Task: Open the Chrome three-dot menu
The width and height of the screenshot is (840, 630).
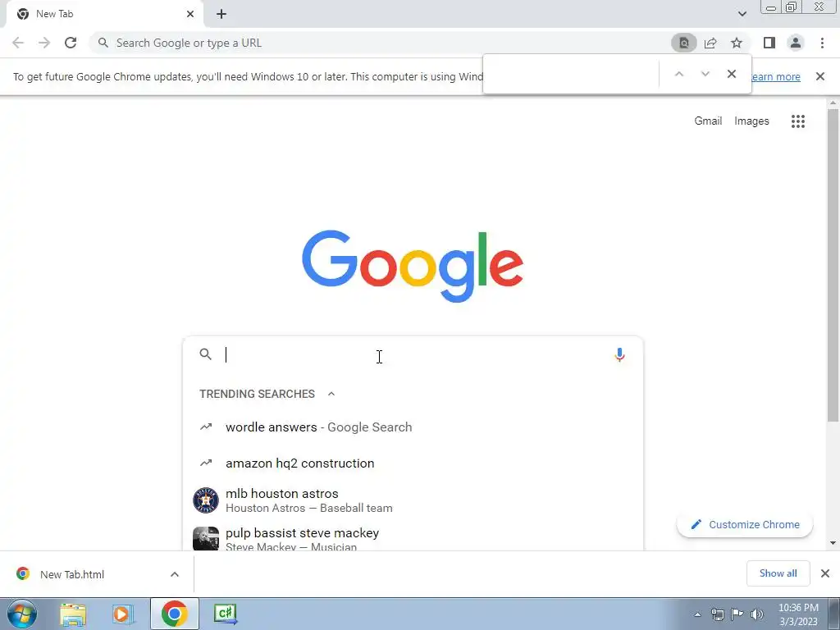Action: point(822,43)
